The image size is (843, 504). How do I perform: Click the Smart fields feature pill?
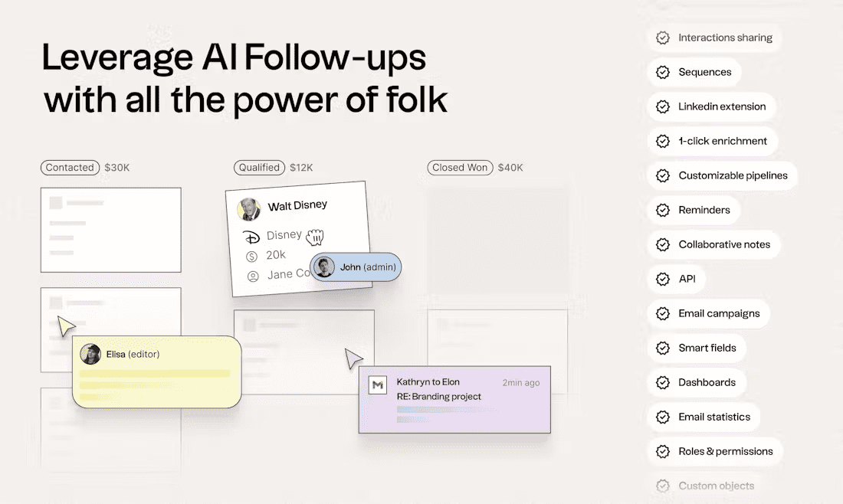(x=697, y=348)
